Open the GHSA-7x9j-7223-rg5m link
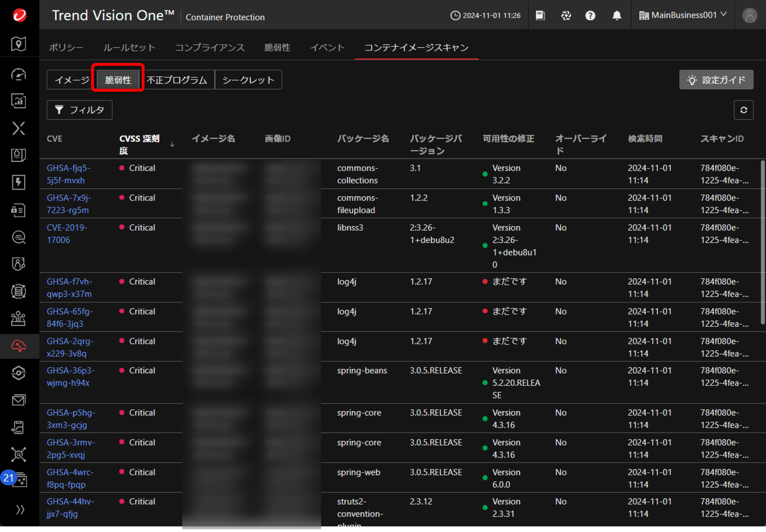766x532 pixels. pyautogui.click(x=69, y=204)
